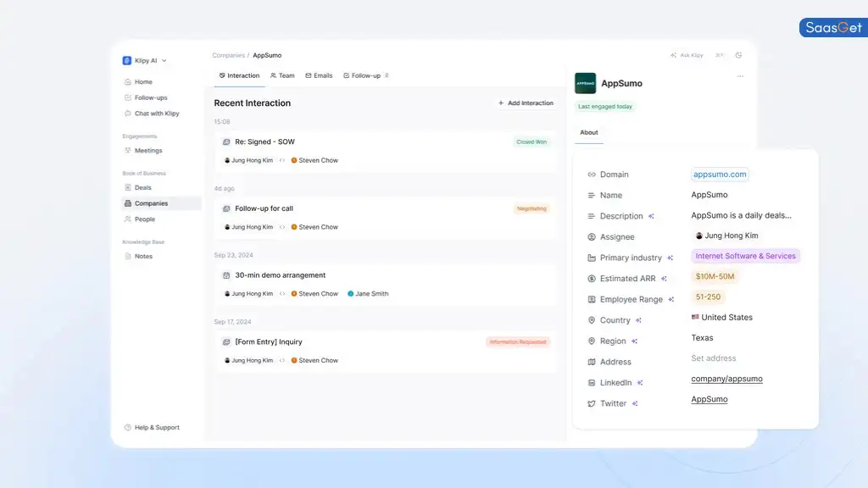
Task: Click the Twitter bird icon in About
Action: (591, 404)
